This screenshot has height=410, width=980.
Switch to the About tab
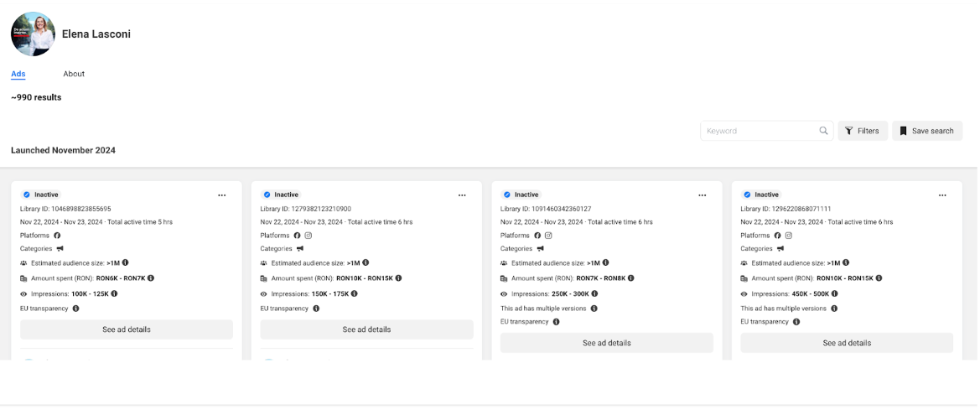(x=74, y=74)
